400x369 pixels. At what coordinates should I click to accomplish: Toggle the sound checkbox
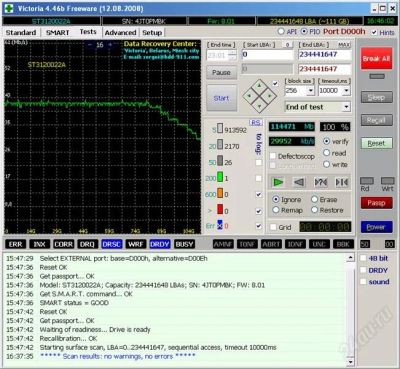tap(363, 282)
